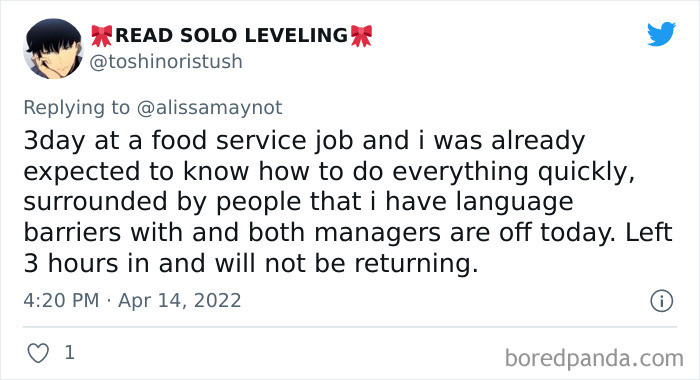This screenshot has width=700, height=380.
Task: Open the READ SOLO LEVELING display name
Action: coord(231,36)
